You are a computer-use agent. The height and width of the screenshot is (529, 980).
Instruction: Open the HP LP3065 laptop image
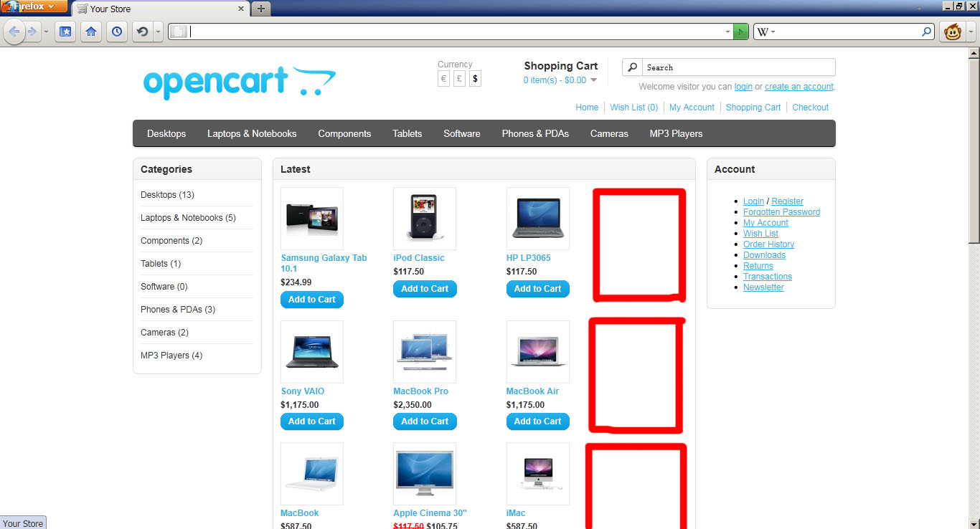point(538,219)
